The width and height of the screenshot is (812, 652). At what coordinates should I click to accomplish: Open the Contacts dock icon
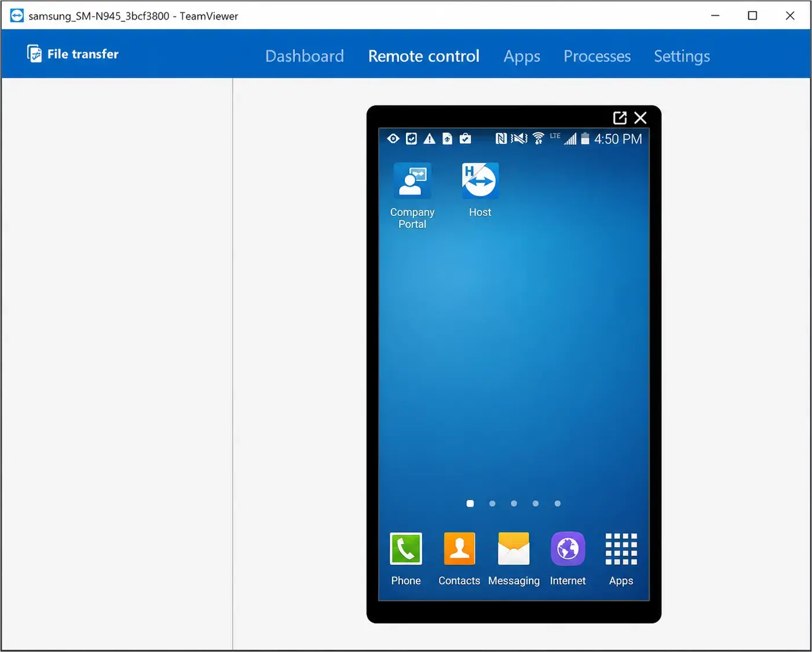[459, 548]
